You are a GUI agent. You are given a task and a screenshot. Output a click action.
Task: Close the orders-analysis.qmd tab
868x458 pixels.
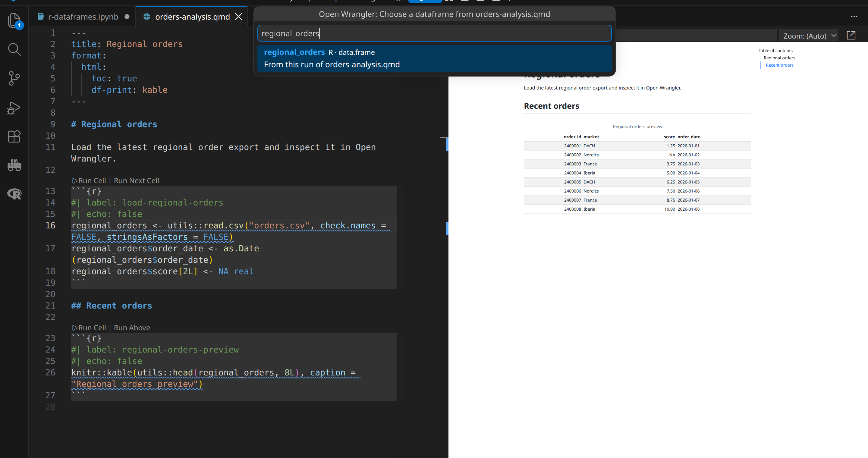point(239,17)
